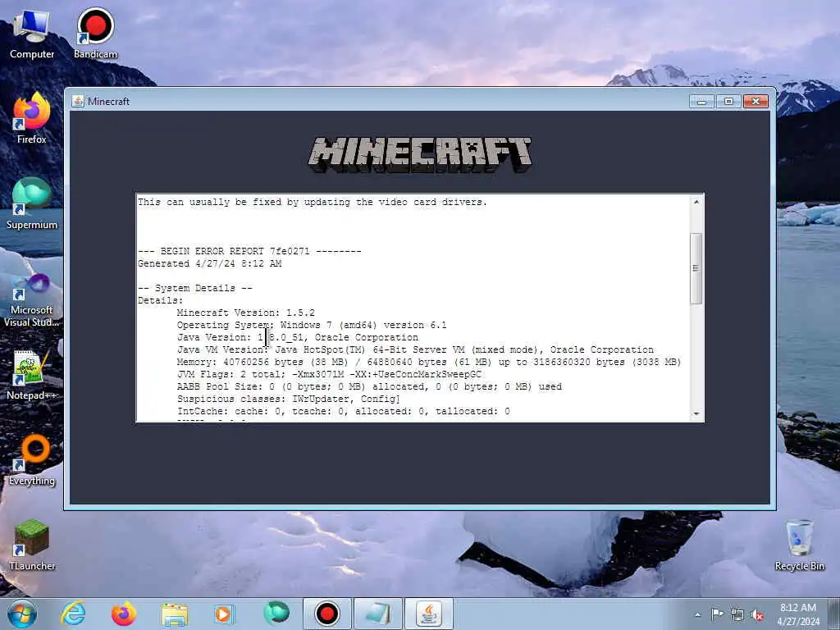Open Notepad++ desktop shortcut
840x630 pixels.
(32, 375)
